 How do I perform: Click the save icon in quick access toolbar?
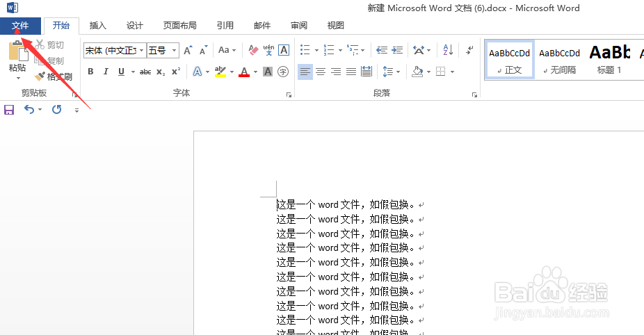point(9,110)
